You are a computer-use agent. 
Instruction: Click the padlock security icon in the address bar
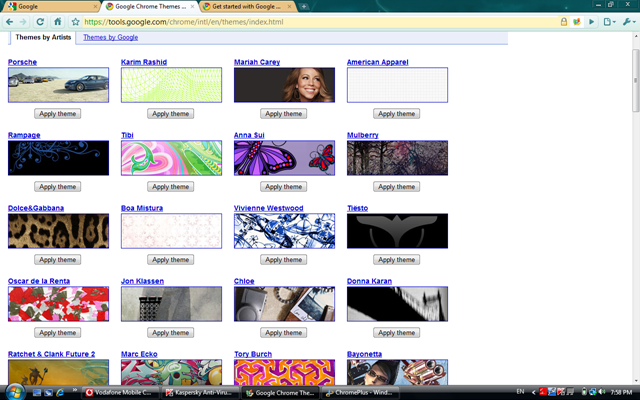coord(563,22)
